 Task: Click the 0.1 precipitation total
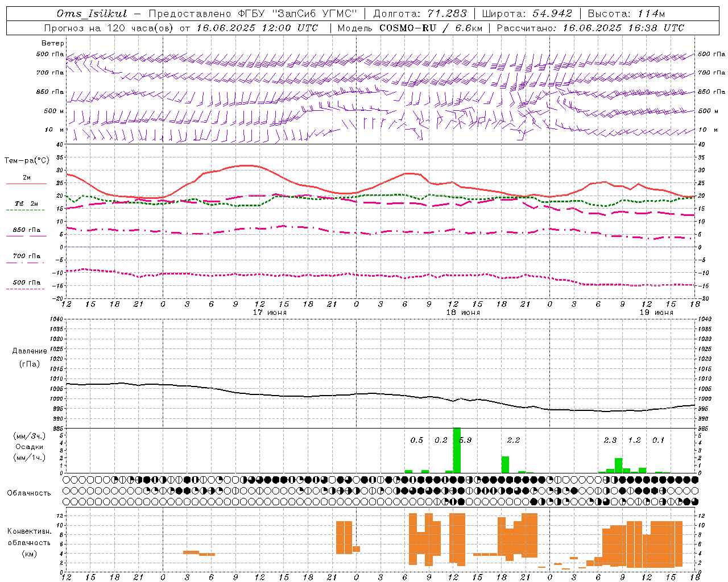(x=658, y=440)
